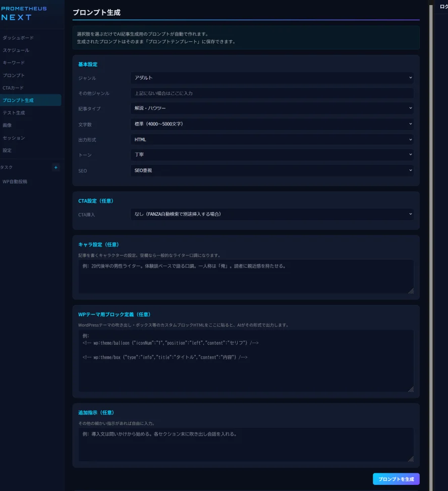This screenshot has width=448, height=491.
Task: Select キーワード in the sidebar
Action: tap(14, 63)
